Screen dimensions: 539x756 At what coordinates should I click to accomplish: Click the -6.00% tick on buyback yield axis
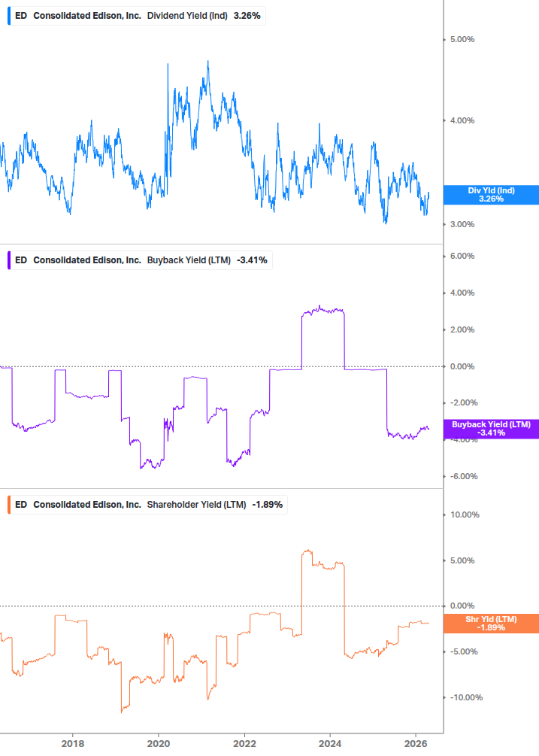tap(465, 476)
